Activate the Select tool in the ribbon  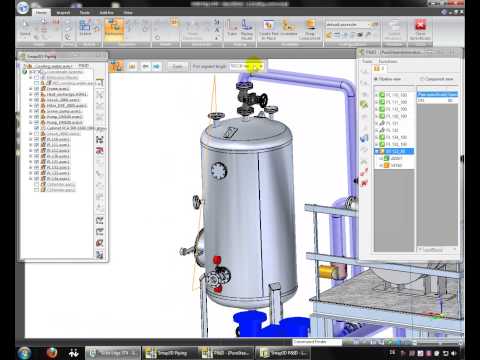coord(25,28)
